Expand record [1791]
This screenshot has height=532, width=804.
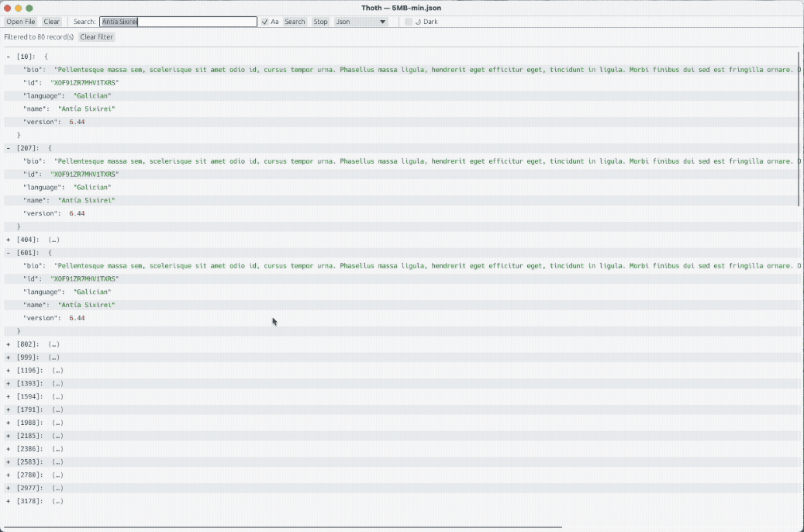[9, 409]
